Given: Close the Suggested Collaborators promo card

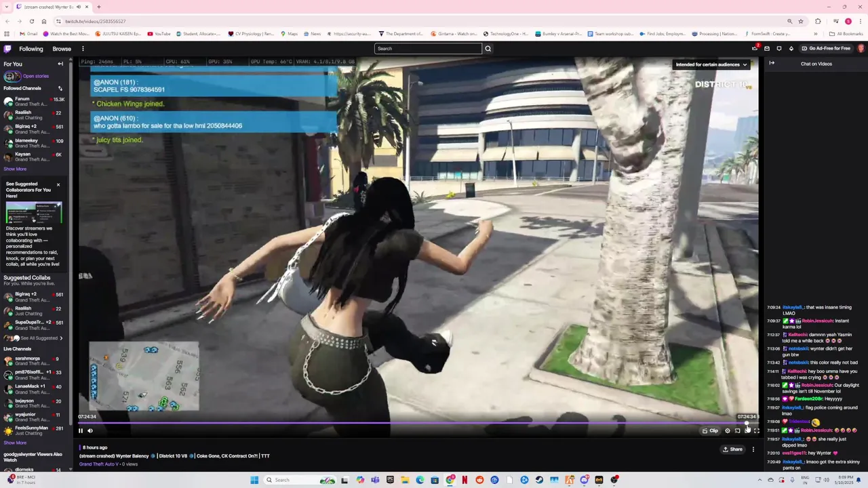Looking at the screenshot, I should (58, 184).
